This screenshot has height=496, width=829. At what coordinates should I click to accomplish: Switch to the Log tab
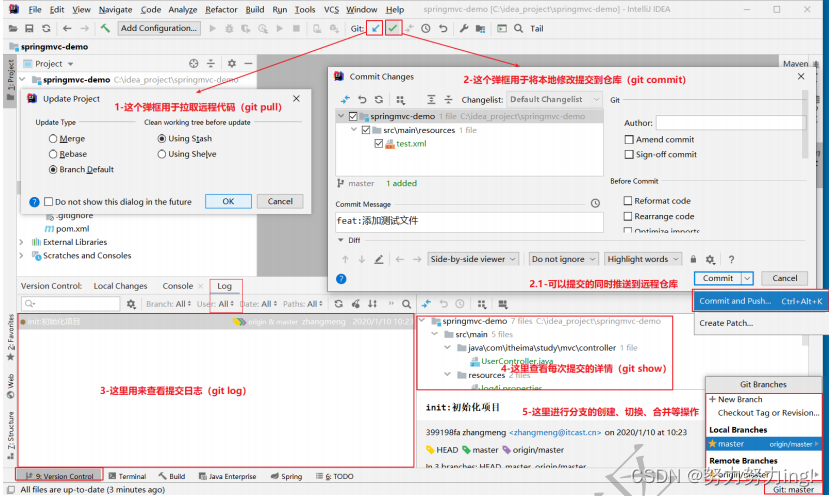(225, 286)
